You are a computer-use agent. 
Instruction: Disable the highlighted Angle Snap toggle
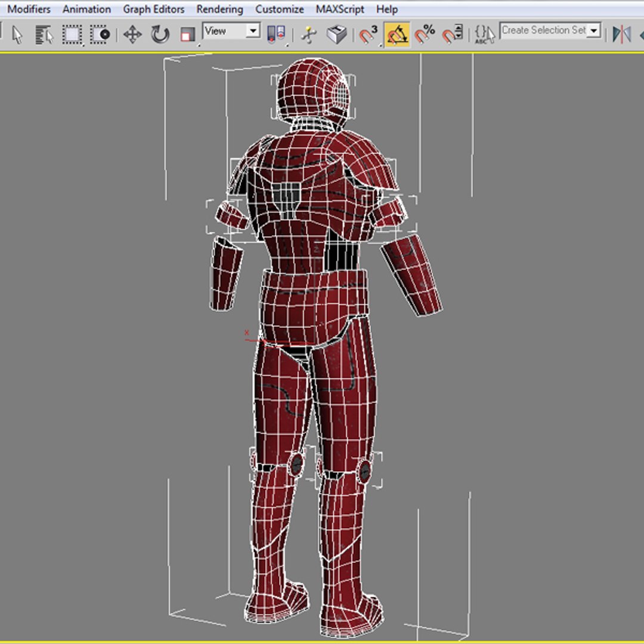coord(397,35)
